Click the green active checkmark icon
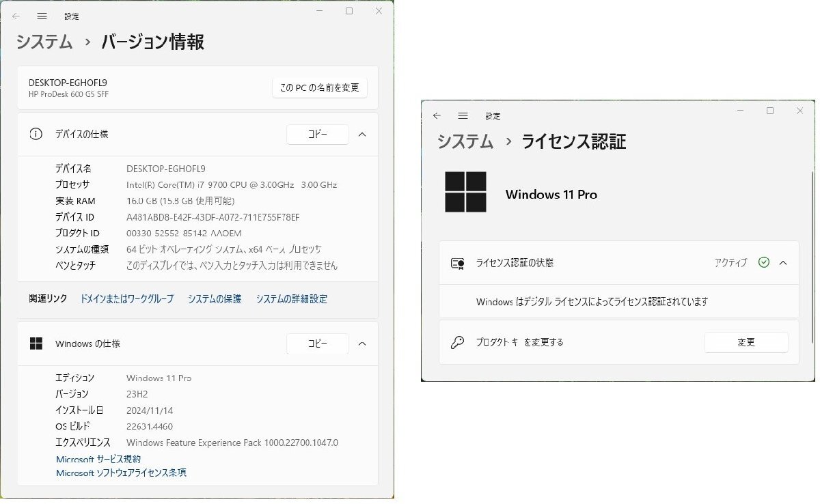Viewport: 820px width, 504px height. pos(764,262)
